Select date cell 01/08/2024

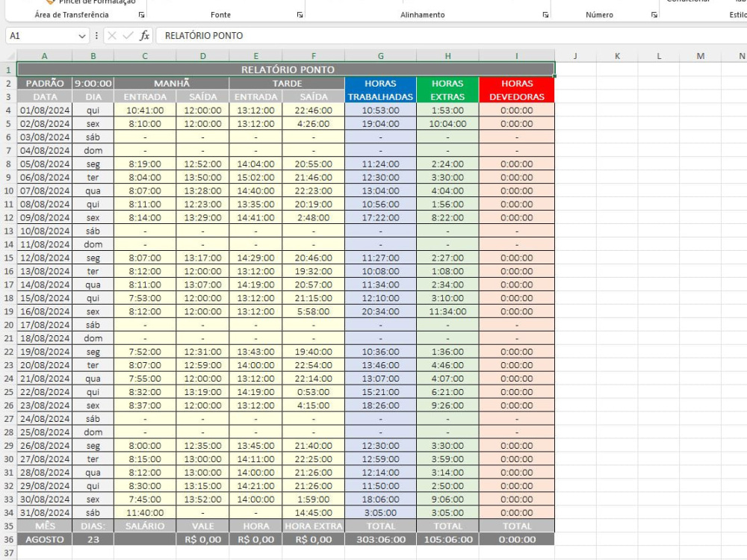[x=44, y=110]
